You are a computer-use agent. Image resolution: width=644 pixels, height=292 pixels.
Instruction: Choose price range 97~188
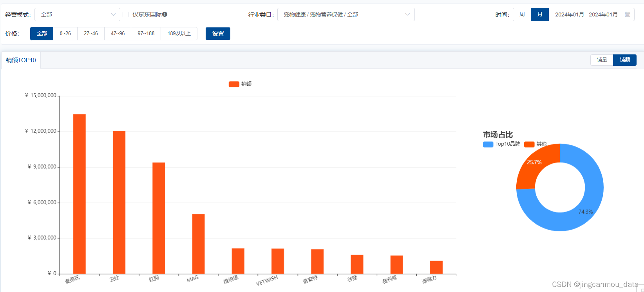click(x=146, y=34)
